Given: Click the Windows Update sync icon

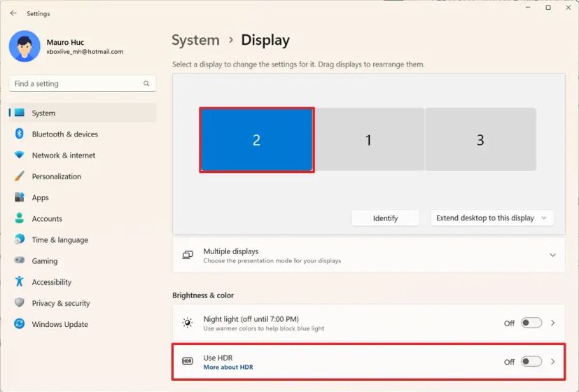Looking at the screenshot, I should [19, 323].
